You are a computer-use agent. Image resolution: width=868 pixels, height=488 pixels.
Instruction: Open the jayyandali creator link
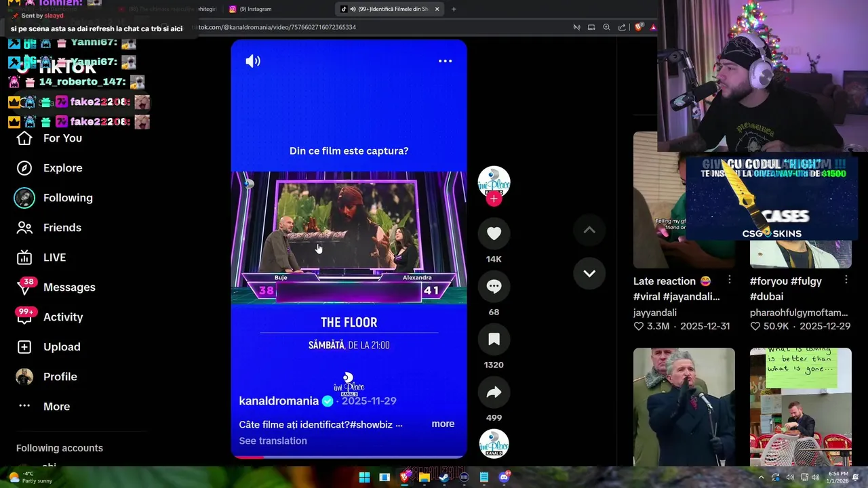[655, 312]
